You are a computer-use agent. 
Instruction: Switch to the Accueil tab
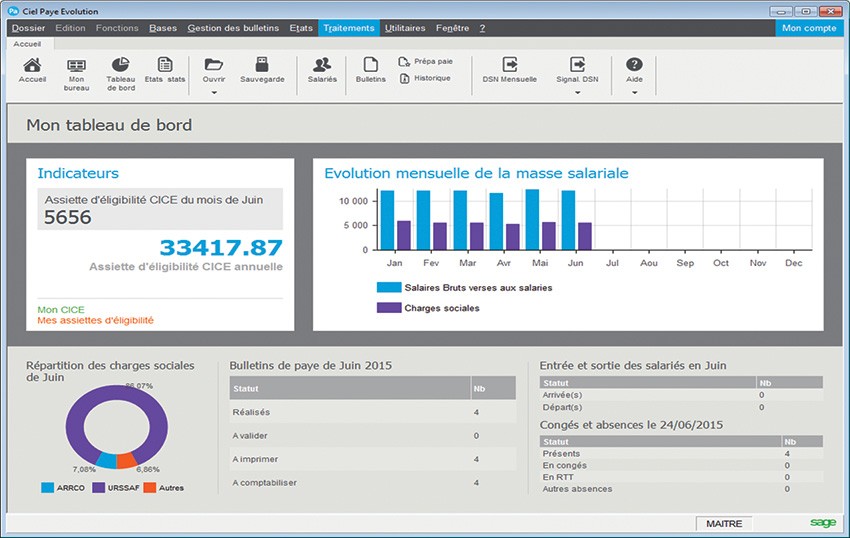pos(27,44)
